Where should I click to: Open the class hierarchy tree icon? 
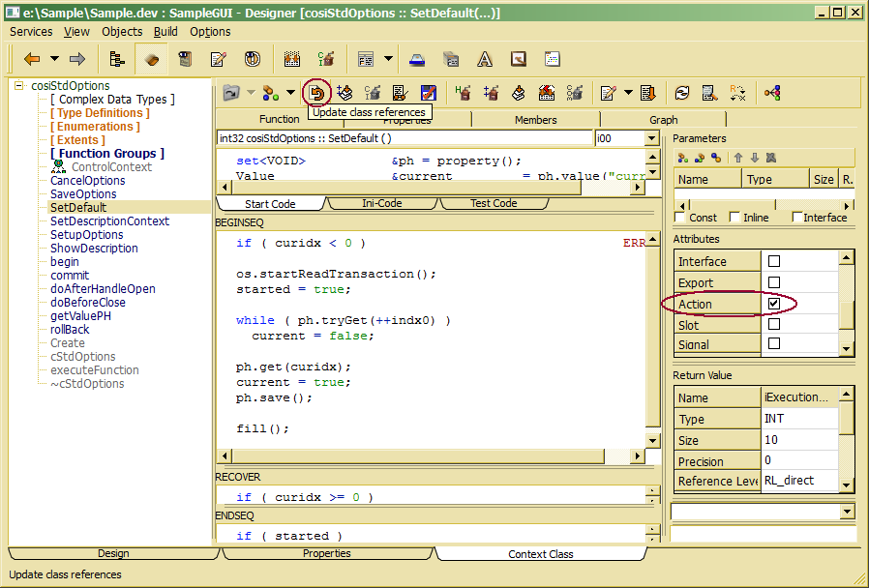click(117, 59)
